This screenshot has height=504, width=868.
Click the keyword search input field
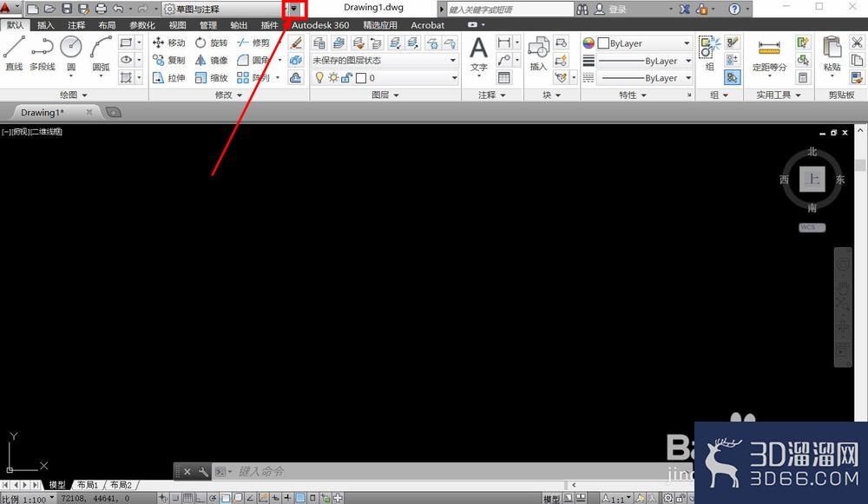click(x=510, y=9)
